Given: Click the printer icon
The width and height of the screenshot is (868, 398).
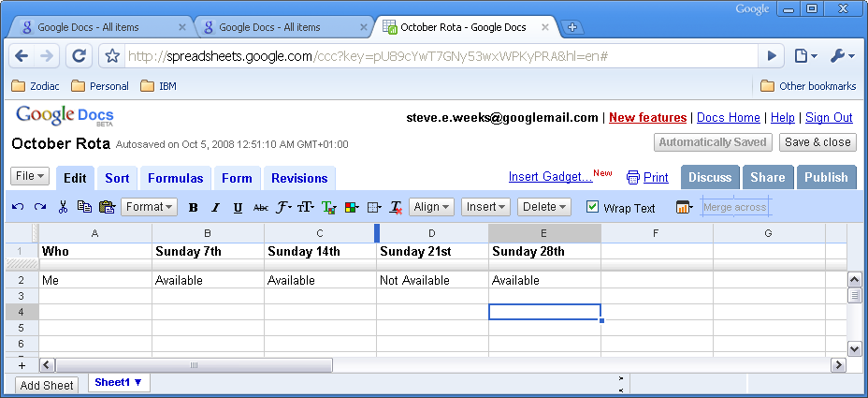Looking at the screenshot, I should pos(632,177).
